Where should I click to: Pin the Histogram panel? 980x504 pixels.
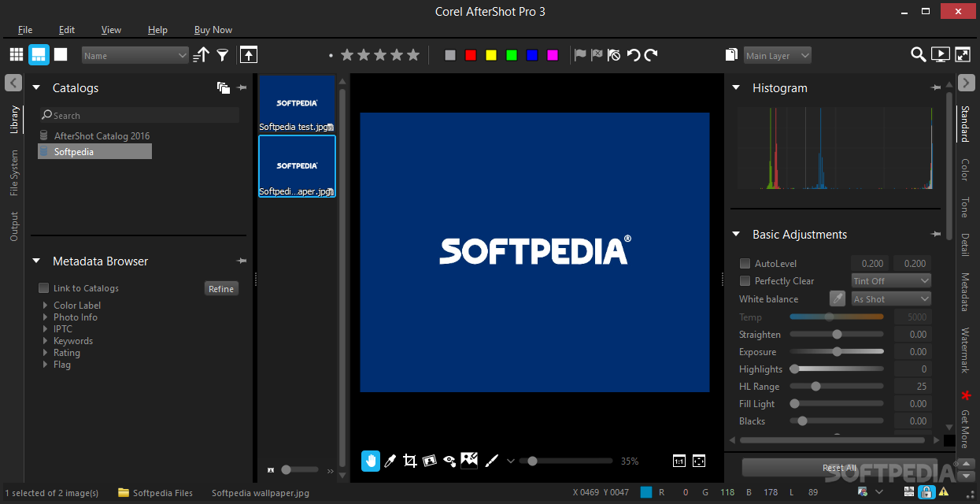click(936, 87)
